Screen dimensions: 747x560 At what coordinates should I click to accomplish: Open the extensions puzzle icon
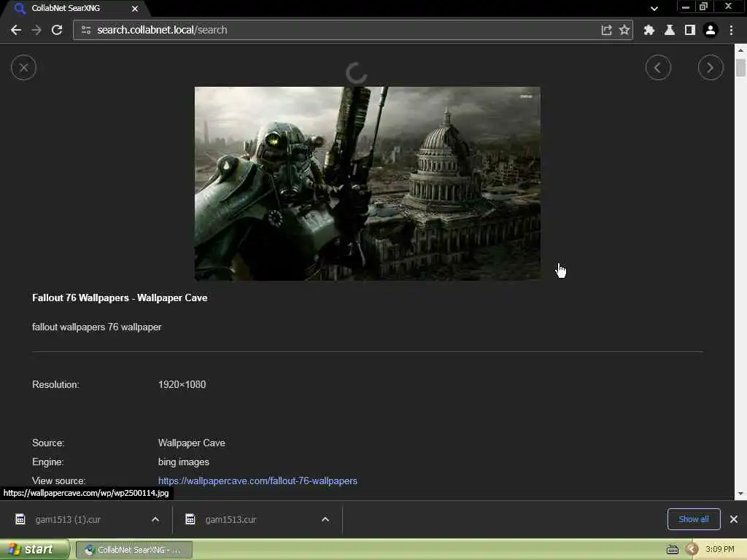coord(649,30)
